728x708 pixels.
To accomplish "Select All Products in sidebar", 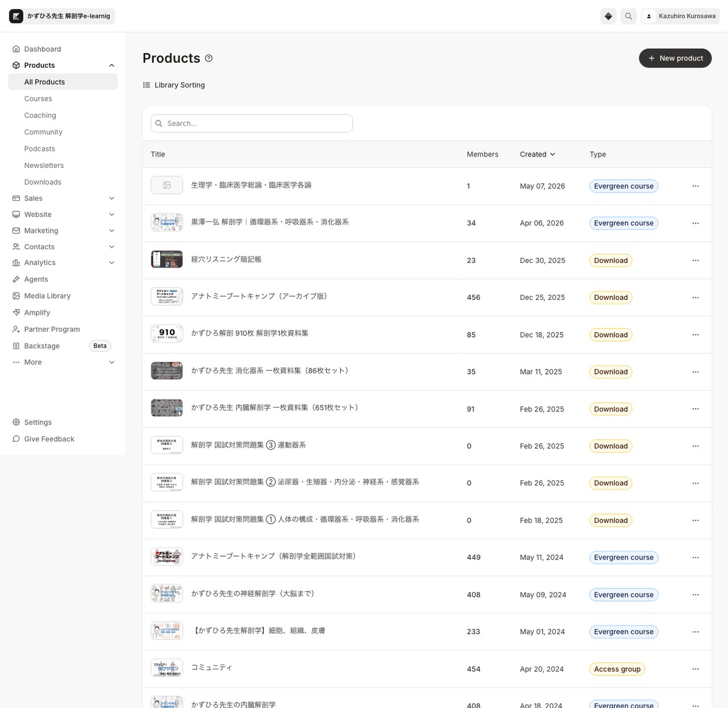I will coord(63,82).
